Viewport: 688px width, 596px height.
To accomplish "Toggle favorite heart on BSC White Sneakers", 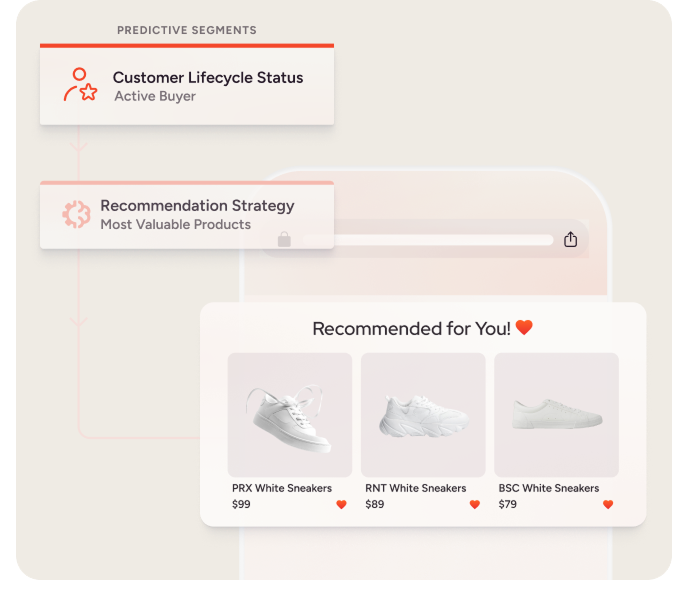I will click(x=608, y=505).
